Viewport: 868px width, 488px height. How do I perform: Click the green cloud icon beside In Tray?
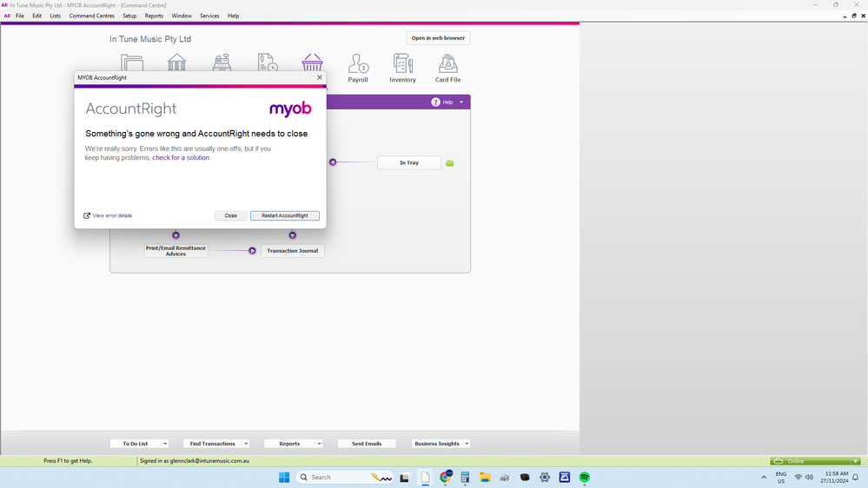coord(450,163)
